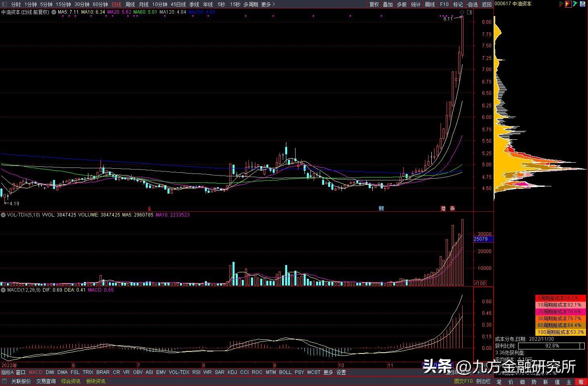Click the -自选 watchlist button
588x386 pixels.
click(472, 4)
